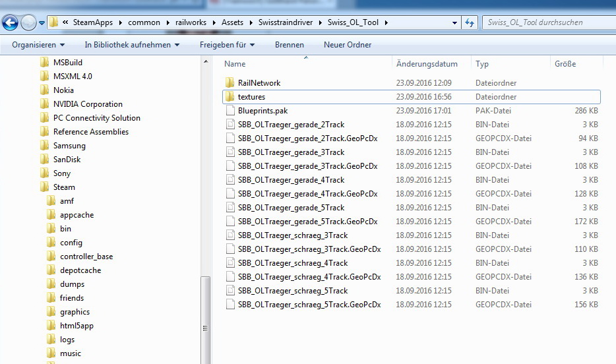Click the Back navigation arrow button

[10, 22]
